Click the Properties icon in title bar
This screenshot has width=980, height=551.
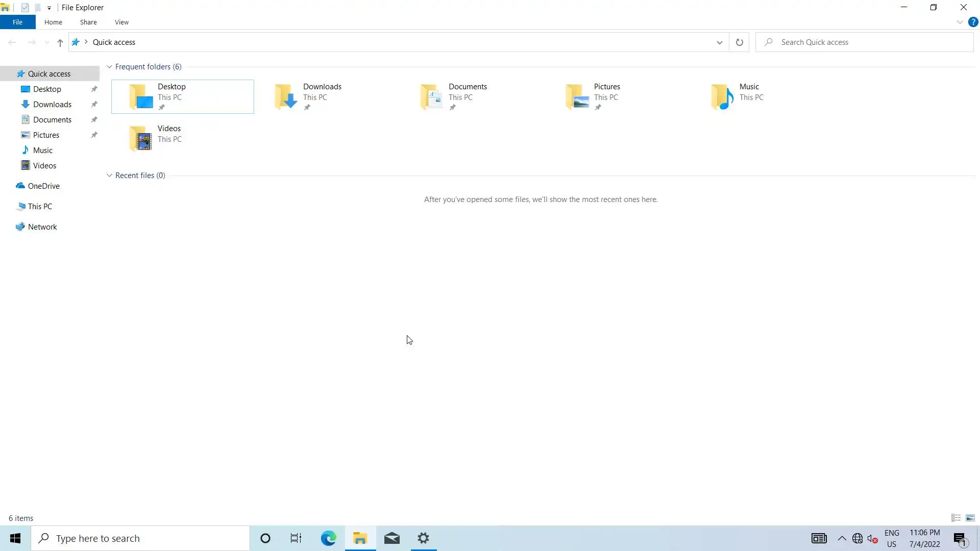(x=25, y=8)
